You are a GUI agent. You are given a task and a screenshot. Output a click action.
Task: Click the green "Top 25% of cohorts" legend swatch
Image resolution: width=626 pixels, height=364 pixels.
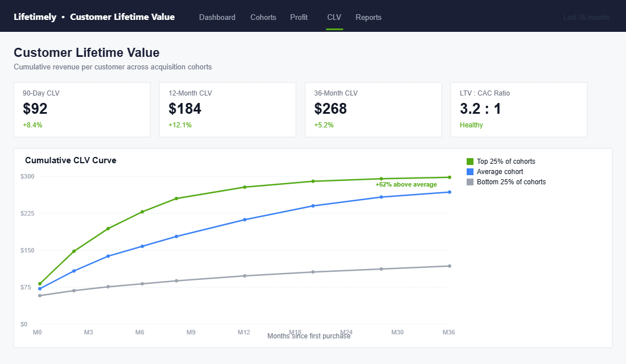468,161
